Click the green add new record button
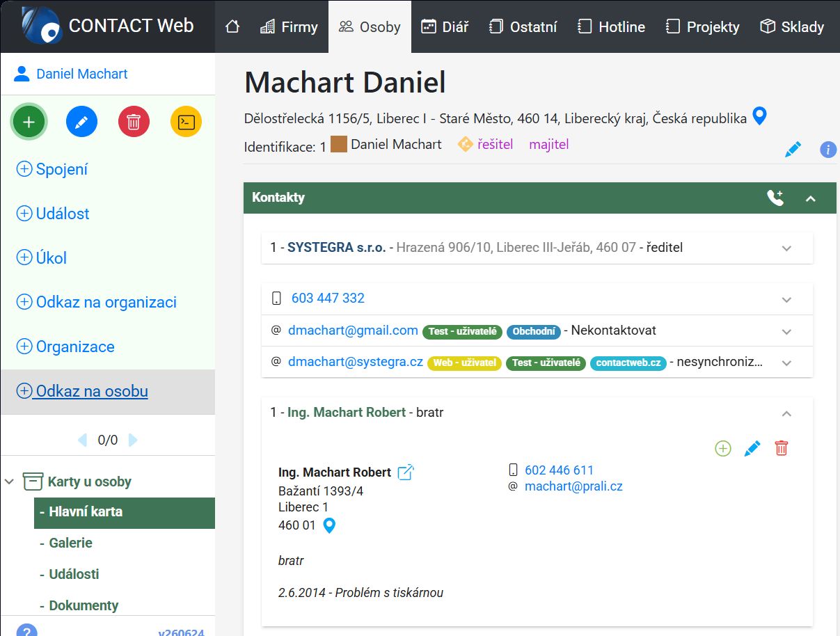840x636 pixels. [x=29, y=122]
